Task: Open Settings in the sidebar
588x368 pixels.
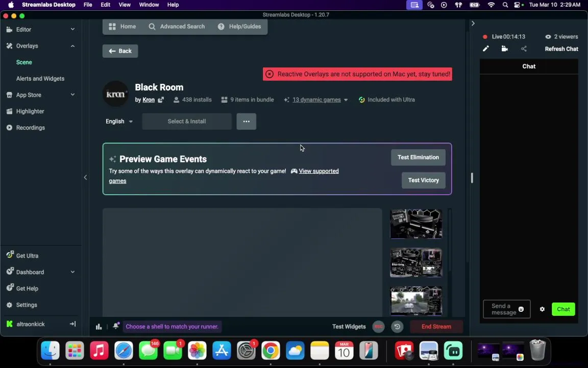Action: click(26, 305)
